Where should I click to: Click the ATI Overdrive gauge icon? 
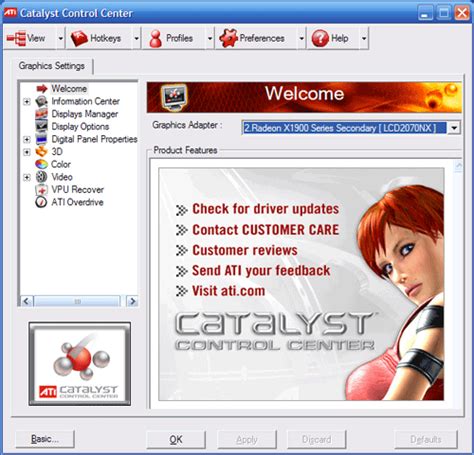(41, 202)
